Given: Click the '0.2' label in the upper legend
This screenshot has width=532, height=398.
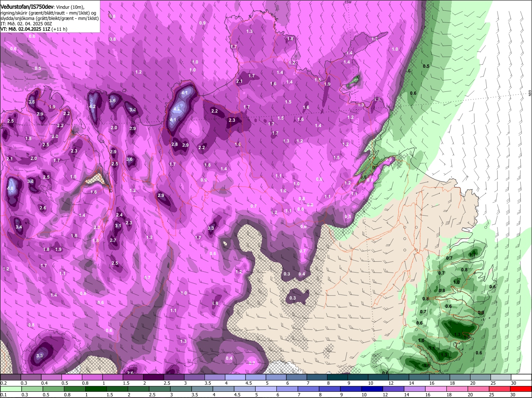Looking at the screenshot, I should click(3, 383).
